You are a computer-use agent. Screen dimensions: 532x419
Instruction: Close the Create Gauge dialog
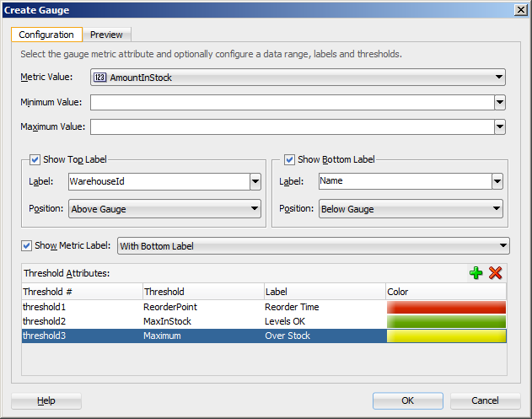(x=520, y=10)
